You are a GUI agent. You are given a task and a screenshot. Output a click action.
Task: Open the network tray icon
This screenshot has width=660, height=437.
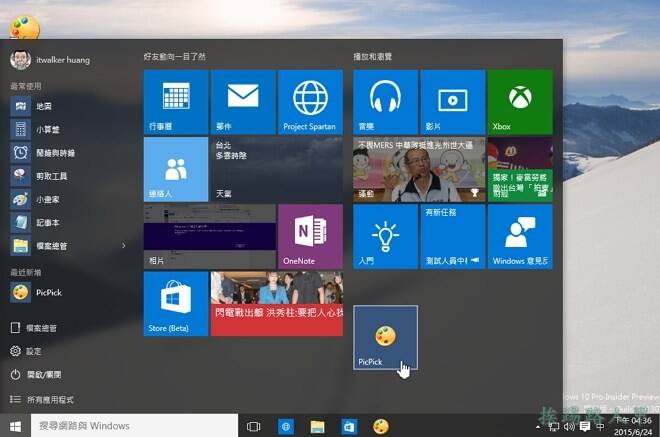tap(554, 427)
